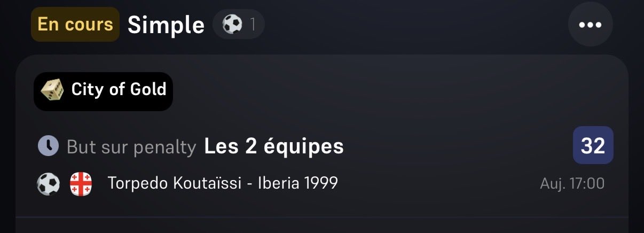Click the But sur penalty market label

[131, 147]
